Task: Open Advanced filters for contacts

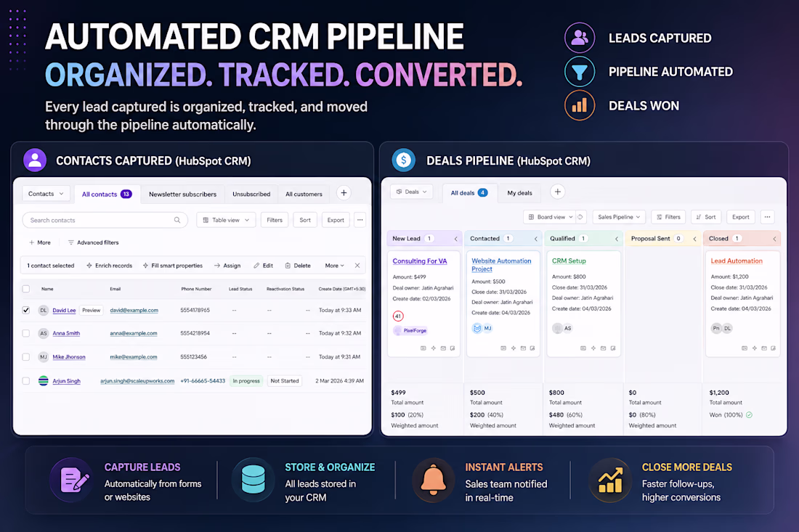Action: click(93, 242)
